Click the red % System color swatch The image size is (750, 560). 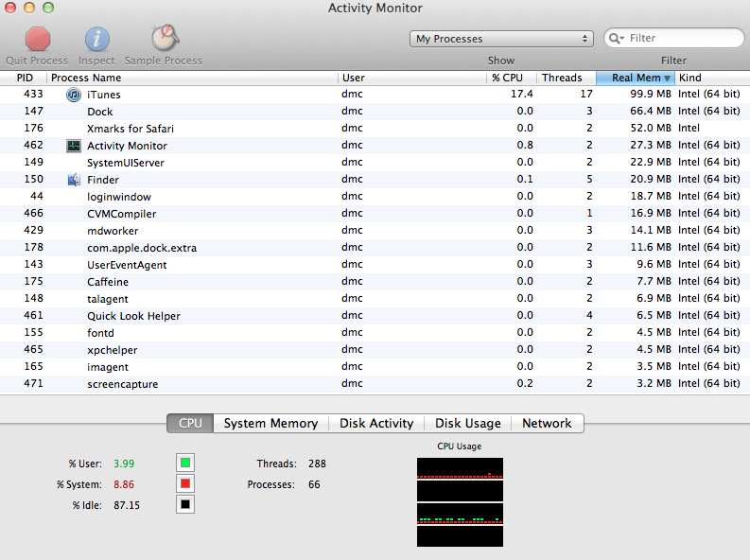(x=185, y=484)
